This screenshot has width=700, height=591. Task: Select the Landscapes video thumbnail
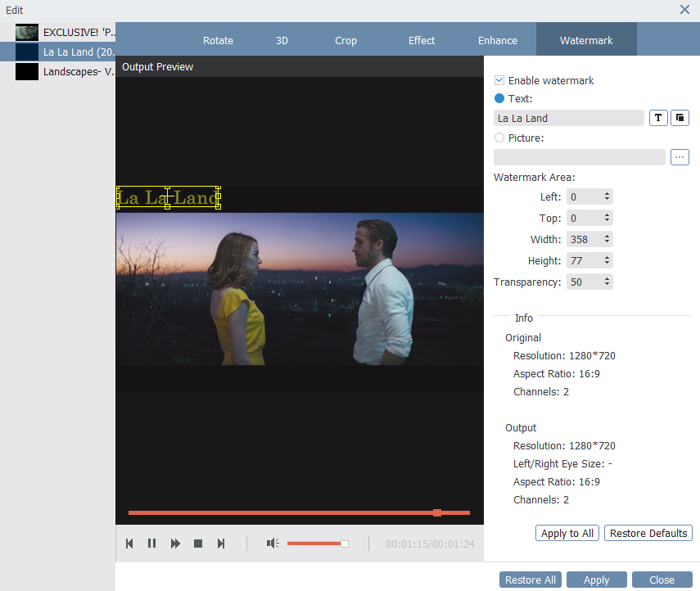point(27,71)
